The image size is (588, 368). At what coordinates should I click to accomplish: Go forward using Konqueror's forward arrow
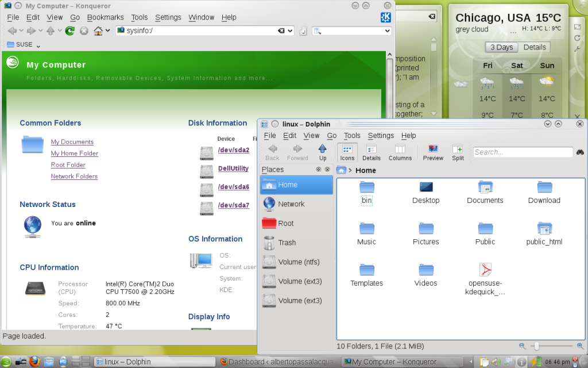click(x=31, y=31)
